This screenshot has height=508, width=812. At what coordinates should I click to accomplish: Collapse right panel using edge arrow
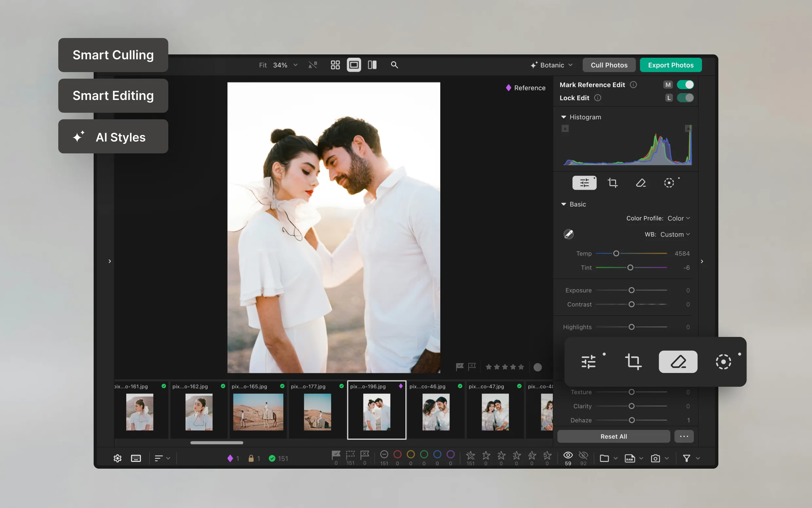702,261
